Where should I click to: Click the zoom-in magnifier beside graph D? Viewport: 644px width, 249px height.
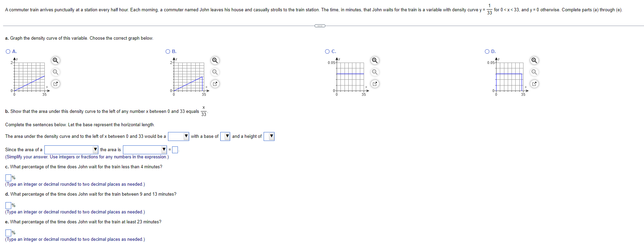[x=534, y=60]
